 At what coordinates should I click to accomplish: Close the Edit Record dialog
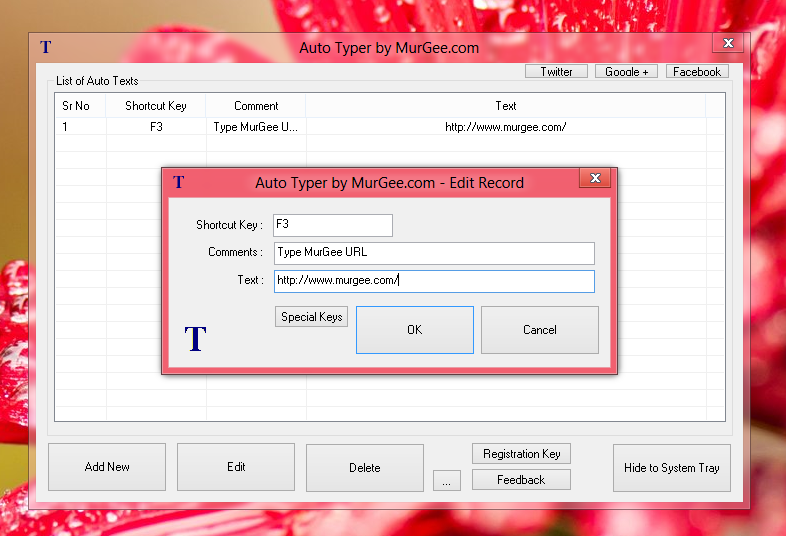pos(595,178)
